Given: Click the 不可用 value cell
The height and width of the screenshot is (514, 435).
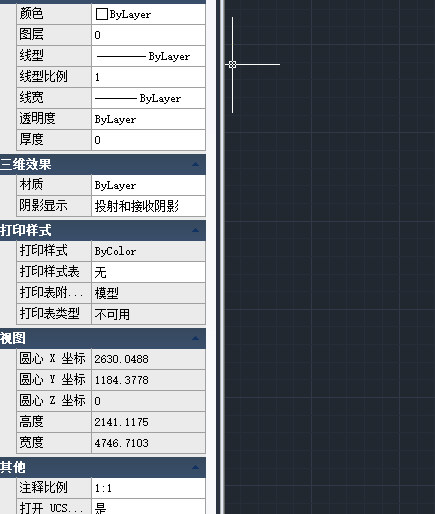Looking at the screenshot, I should [148, 314].
